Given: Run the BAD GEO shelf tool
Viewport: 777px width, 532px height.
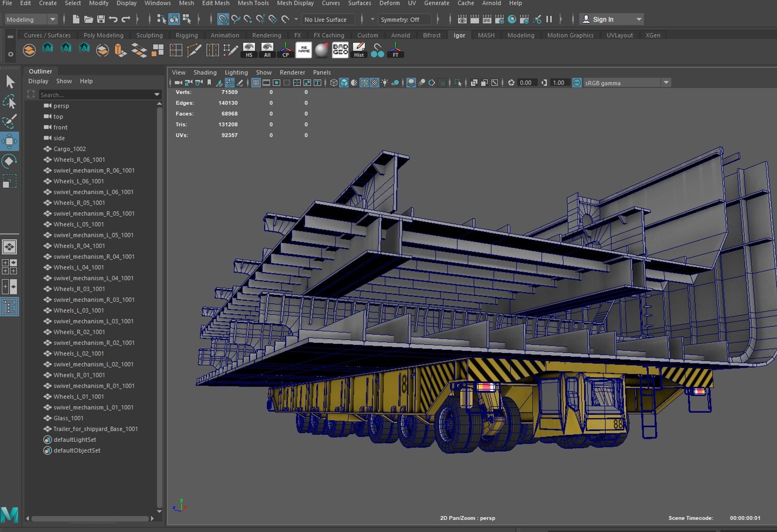Looking at the screenshot, I should point(340,50).
